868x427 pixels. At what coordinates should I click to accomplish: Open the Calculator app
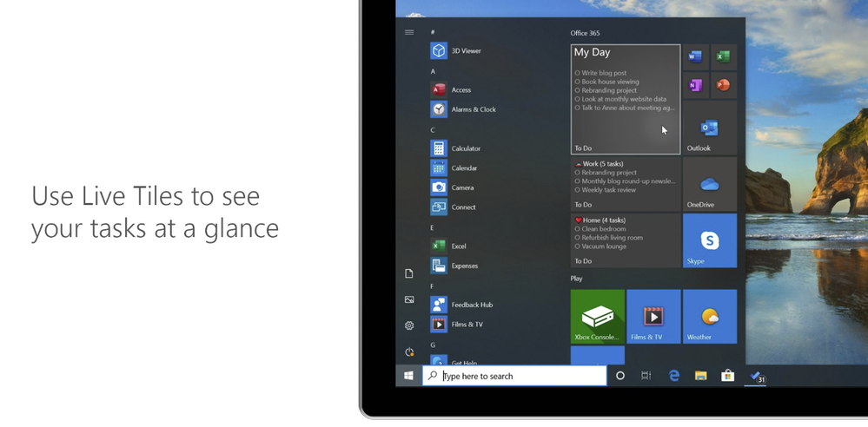[x=455, y=148]
